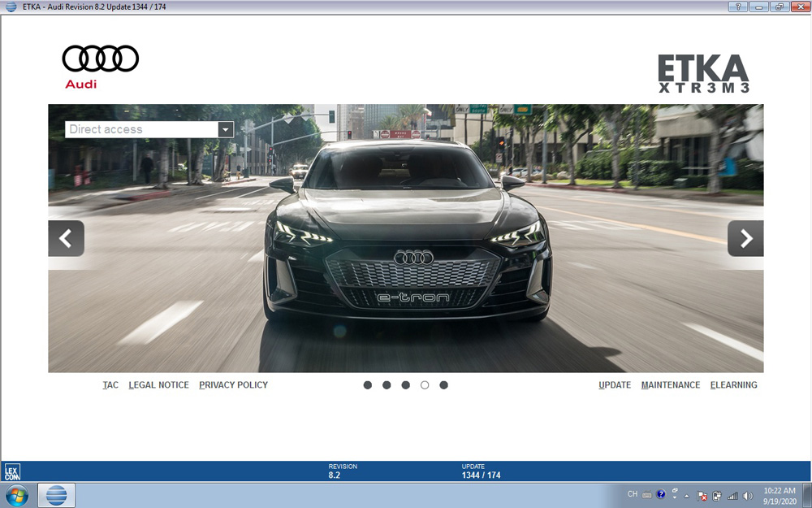The height and width of the screenshot is (508, 812).
Task: Open the Windows Start menu
Action: click(17, 496)
